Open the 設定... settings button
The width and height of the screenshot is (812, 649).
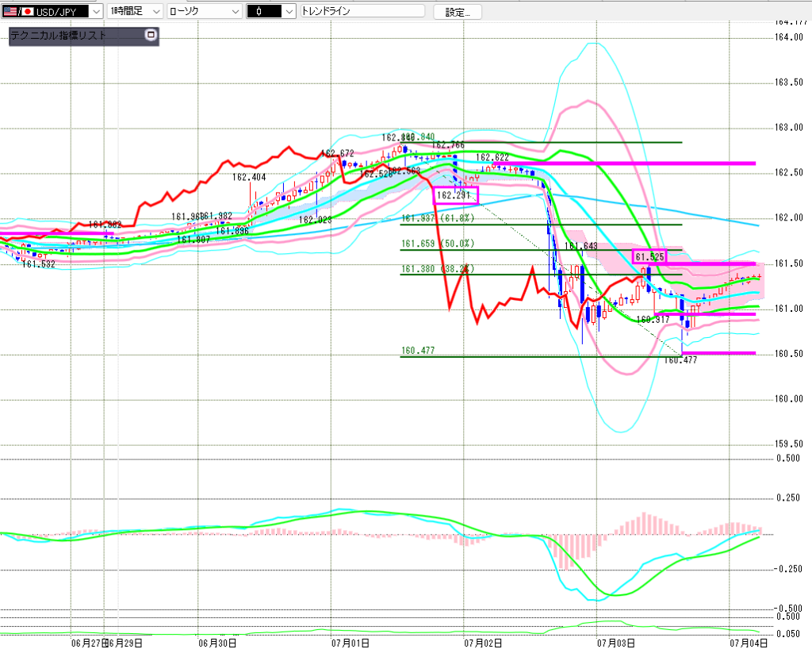click(458, 12)
